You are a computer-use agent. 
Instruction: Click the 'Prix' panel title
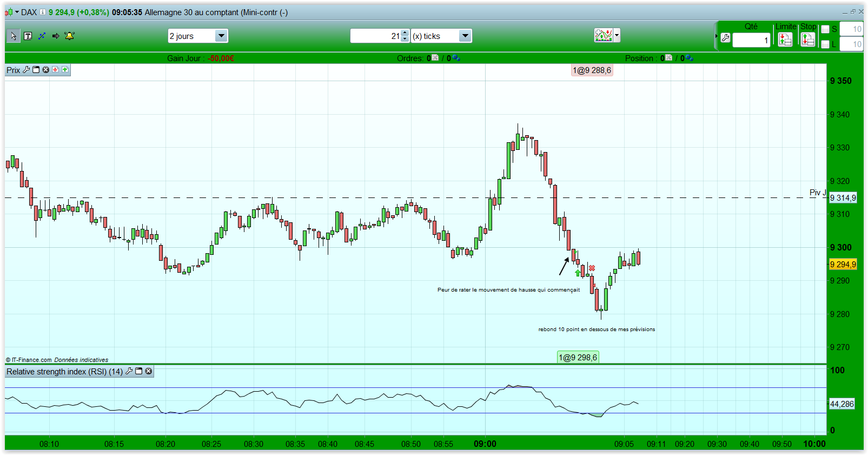point(14,70)
